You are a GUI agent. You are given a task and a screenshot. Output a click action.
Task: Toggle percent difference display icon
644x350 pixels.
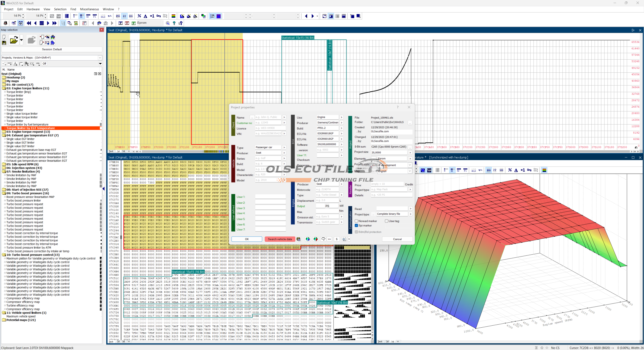point(139,16)
